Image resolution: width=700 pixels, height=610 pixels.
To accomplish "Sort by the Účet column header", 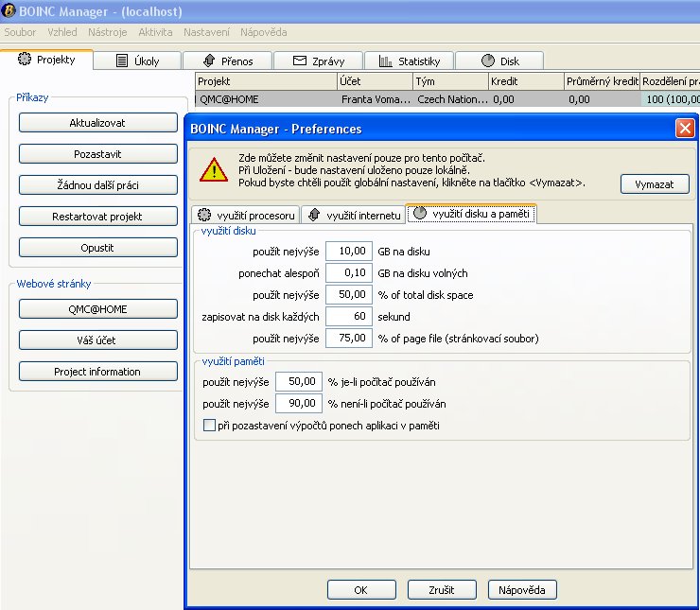I will pos(375,81).
